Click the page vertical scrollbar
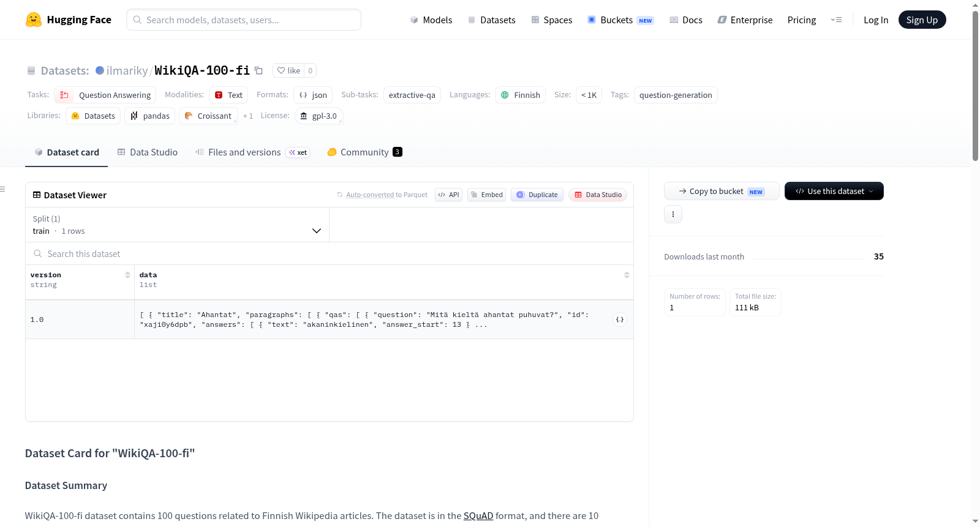This screenshot has width=980, height=527. pyautogui.click(x=975, y=86)
